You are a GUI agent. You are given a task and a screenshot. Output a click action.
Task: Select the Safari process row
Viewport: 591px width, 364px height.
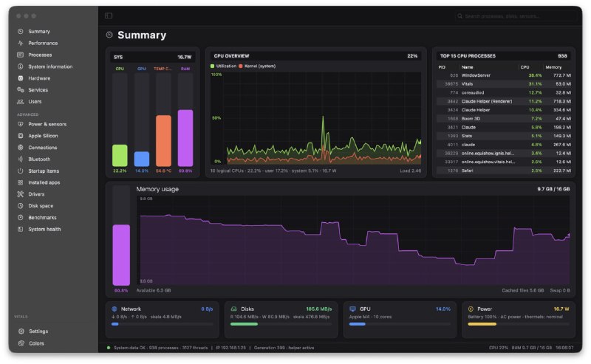click(504, 171)
